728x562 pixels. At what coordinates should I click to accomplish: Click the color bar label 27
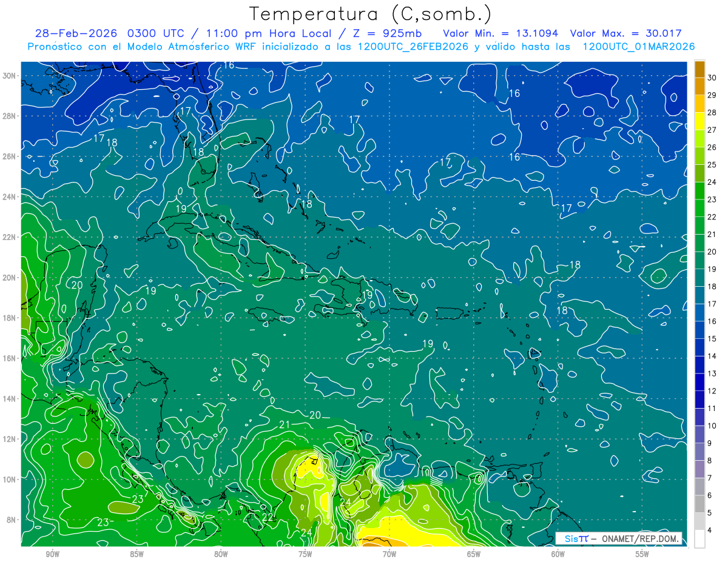tap(712, 130)
